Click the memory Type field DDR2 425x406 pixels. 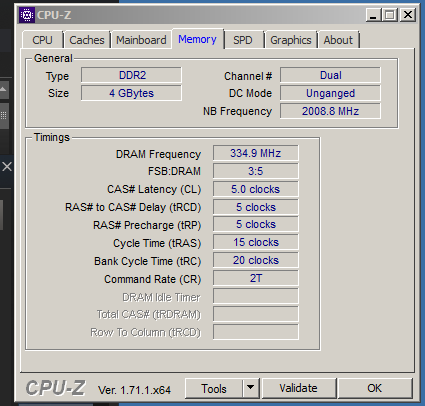point(131,75)
